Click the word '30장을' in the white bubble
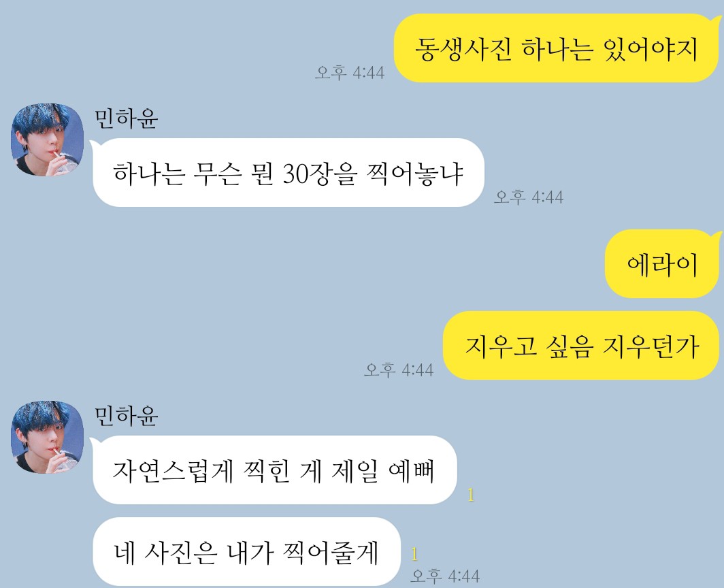The image size is (724, 588). [x=320, y=174]
